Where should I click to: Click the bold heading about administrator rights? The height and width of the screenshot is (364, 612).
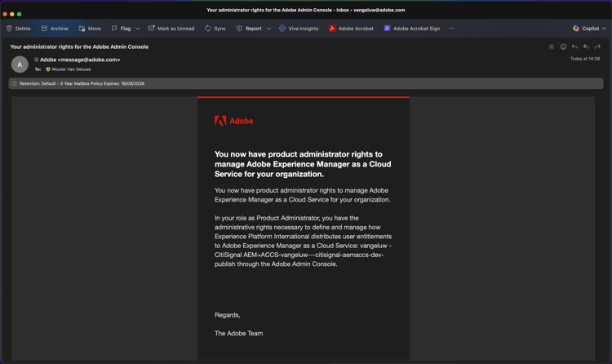303,164
